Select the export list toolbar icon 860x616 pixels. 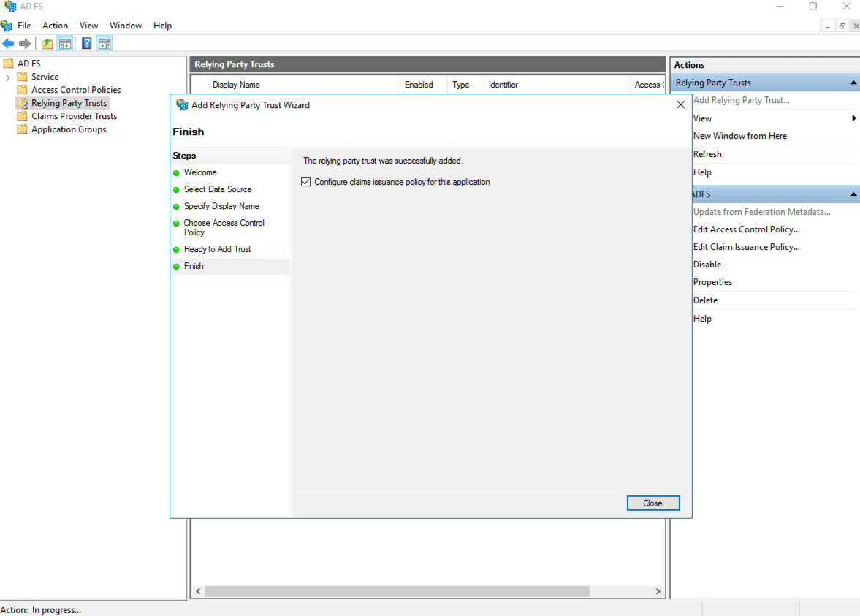pos(47,42)
